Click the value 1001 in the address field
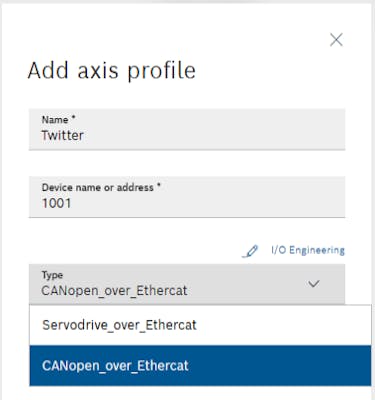Screen dimensions: 375x400 pos(56,203)
